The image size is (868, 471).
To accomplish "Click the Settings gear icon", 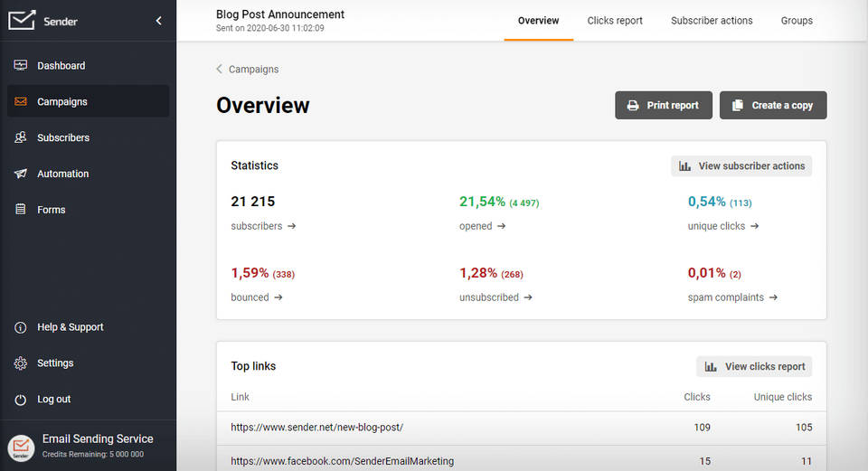I will click(x=21, y=363).
